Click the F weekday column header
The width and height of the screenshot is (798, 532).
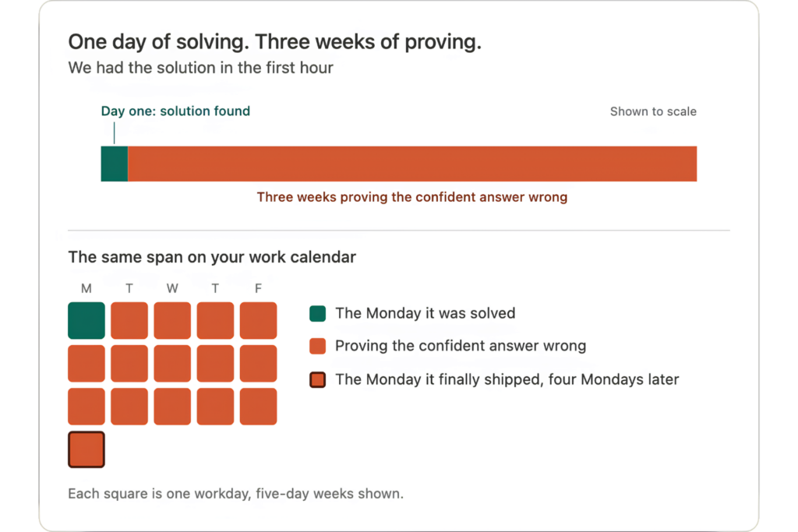coord(259,288)
